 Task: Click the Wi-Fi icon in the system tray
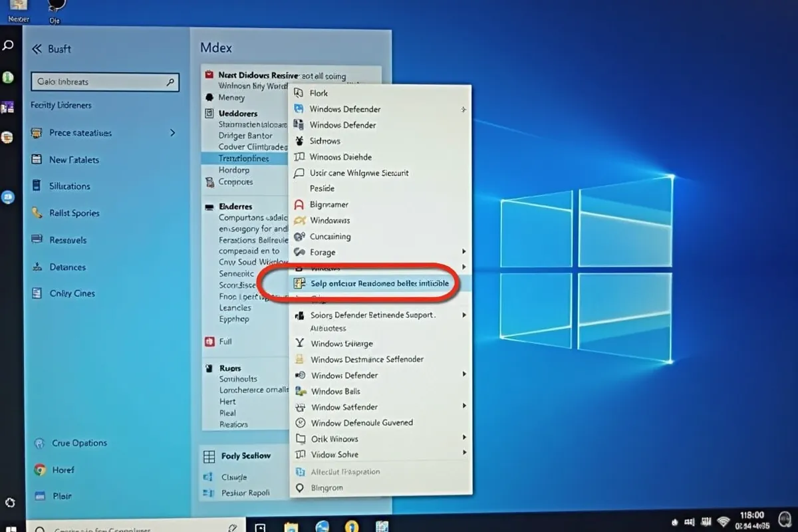(x=723, y=521)
